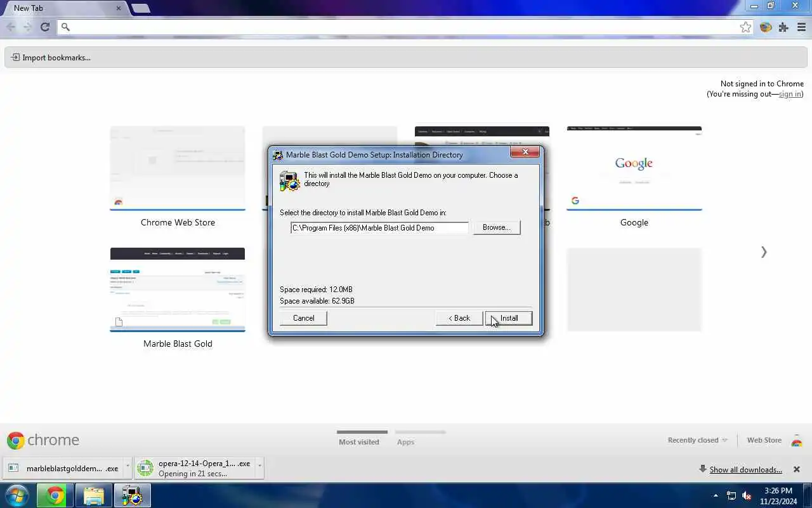
Task: Click the Back button in setup dialog
Action: tap(459, 318)
